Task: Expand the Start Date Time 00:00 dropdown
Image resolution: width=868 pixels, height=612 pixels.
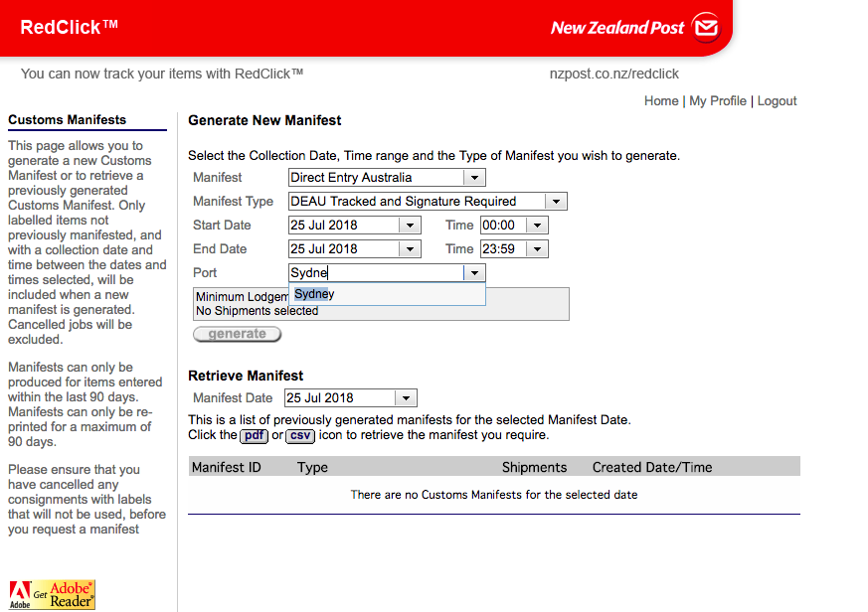Action: click(x=537, y=226)
